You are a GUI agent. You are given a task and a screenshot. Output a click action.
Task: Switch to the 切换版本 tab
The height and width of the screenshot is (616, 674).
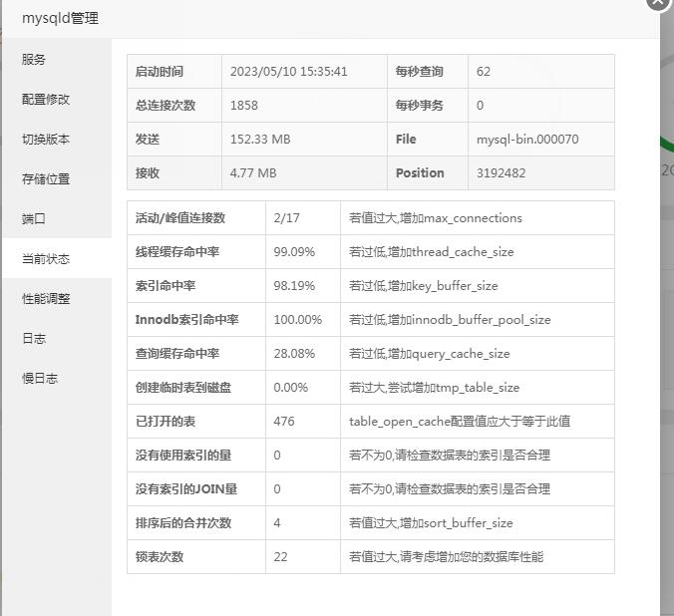click(57, 140)
